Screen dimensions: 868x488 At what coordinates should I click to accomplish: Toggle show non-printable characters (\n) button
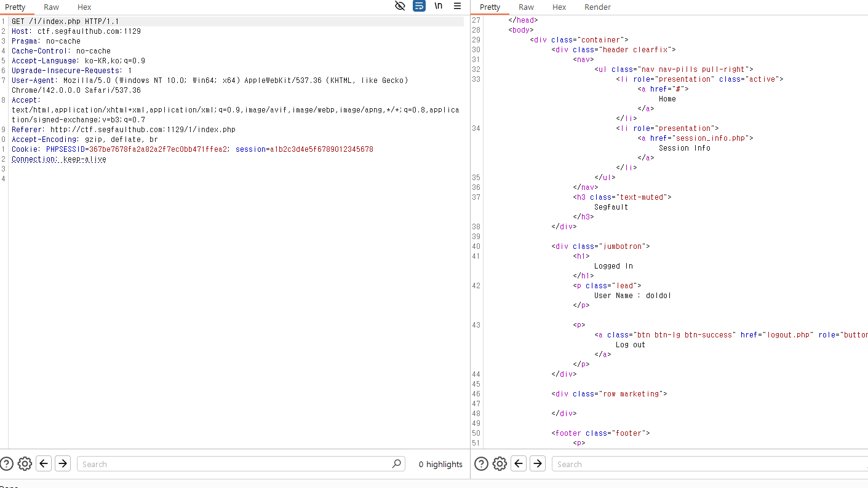438,6
